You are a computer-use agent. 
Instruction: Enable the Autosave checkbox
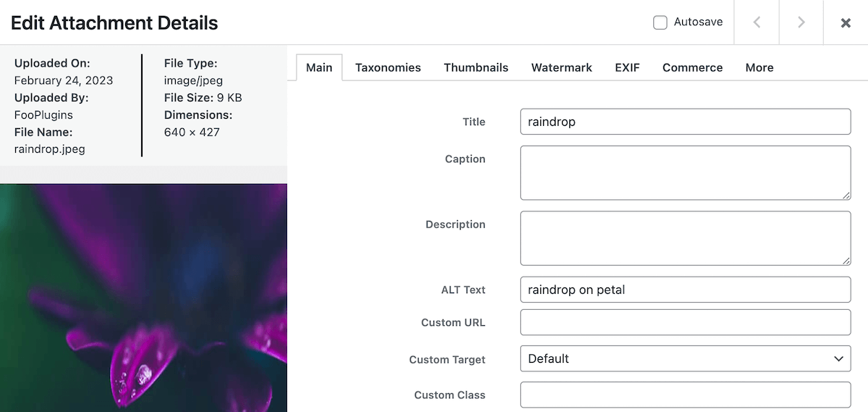pyautogui.click(x=660, y=22)
